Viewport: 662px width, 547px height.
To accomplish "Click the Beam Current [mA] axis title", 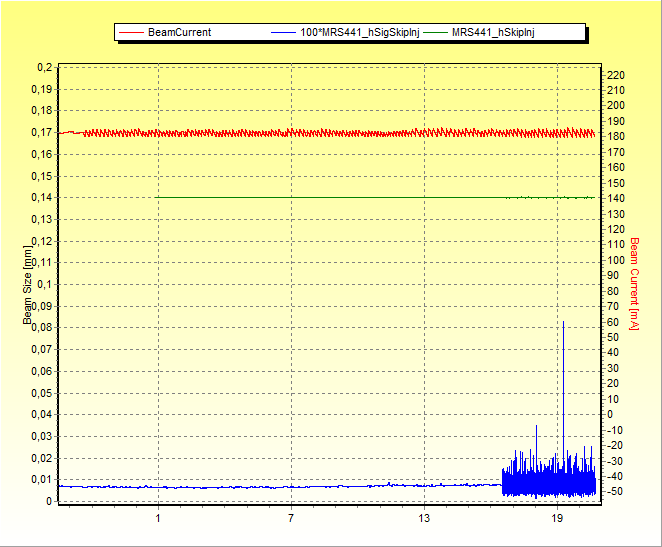I will click(634, 283).
